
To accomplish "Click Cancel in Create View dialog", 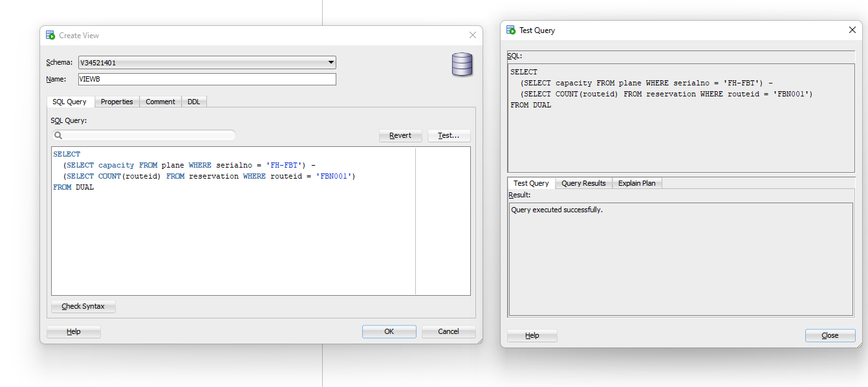I will pos(449,331).
